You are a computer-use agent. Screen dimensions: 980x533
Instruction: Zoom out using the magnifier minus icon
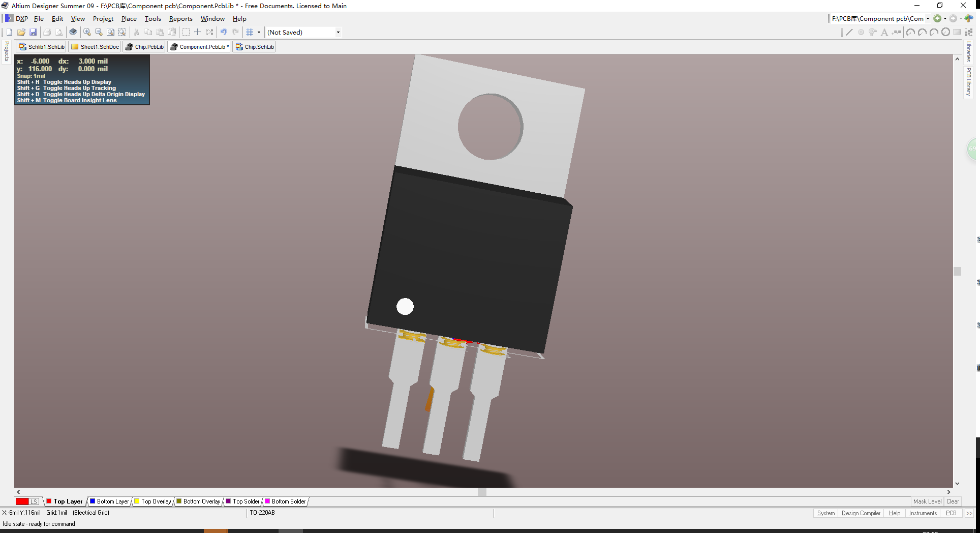[99, 32]
